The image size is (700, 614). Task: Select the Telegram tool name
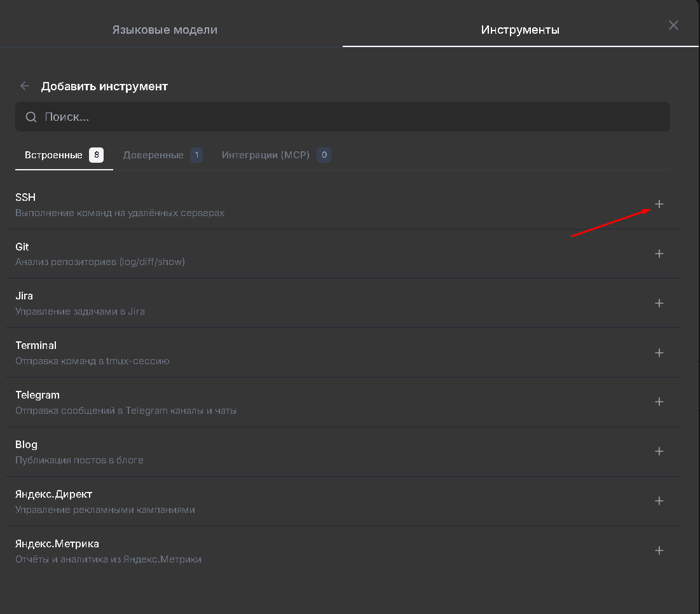pos(38,395)
